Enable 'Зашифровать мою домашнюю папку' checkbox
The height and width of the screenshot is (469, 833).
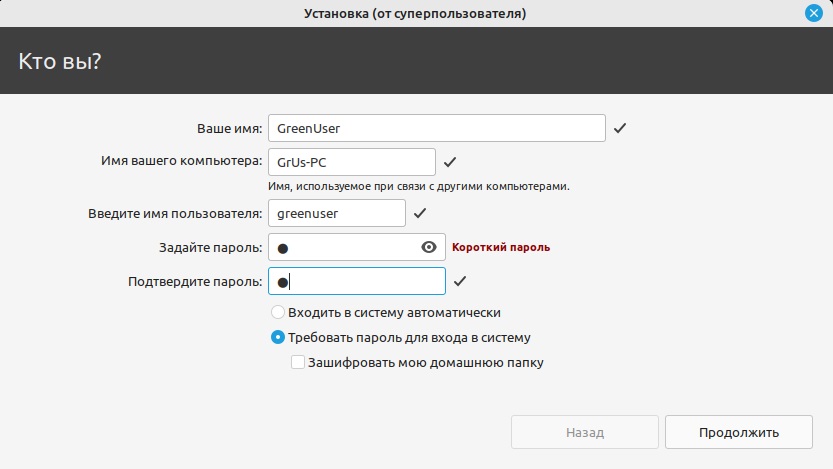[x=298, y=363]
